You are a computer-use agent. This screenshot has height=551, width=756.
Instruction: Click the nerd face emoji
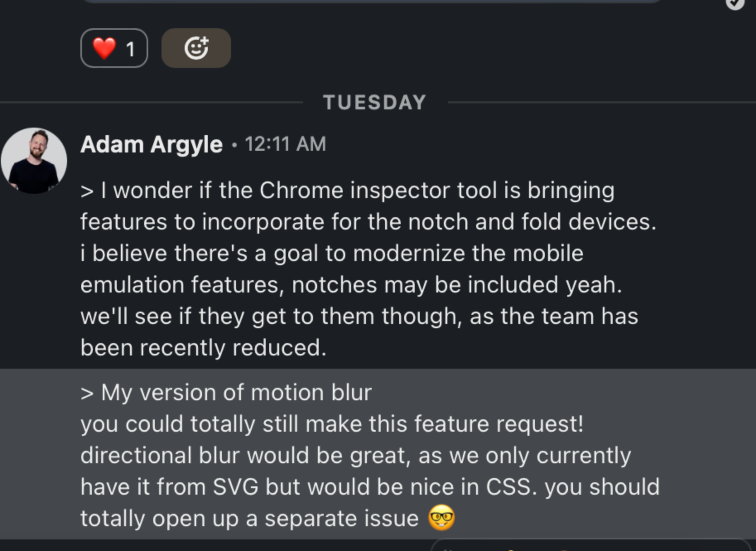(441, 517)
